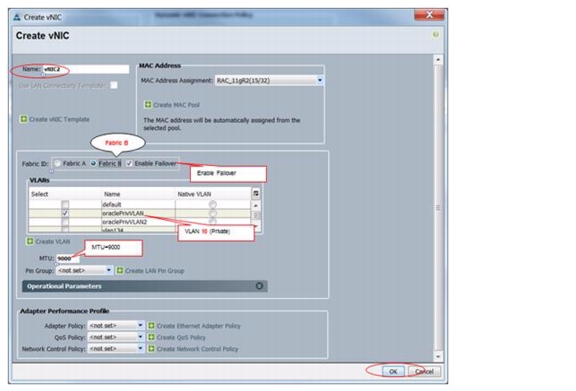Viewport: 576px width, 391px height.
Task: Click the Create MAC Pool plus icon
Action: [148, 105]
